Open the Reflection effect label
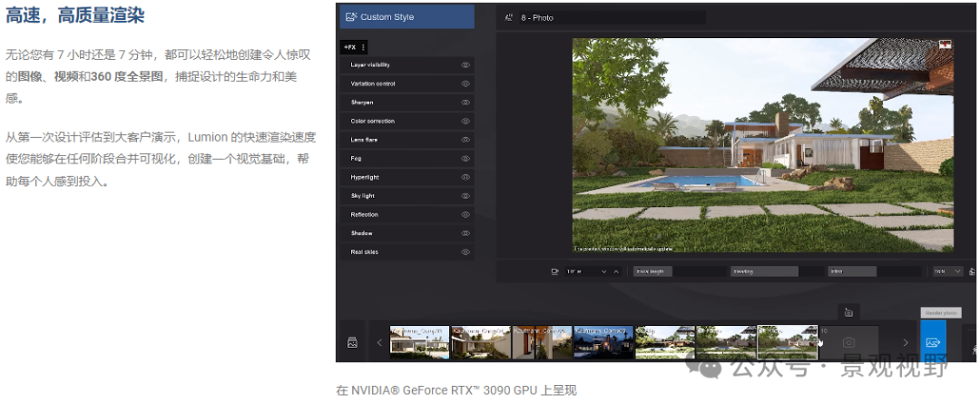The image size is (980, 404). point(365,214)
